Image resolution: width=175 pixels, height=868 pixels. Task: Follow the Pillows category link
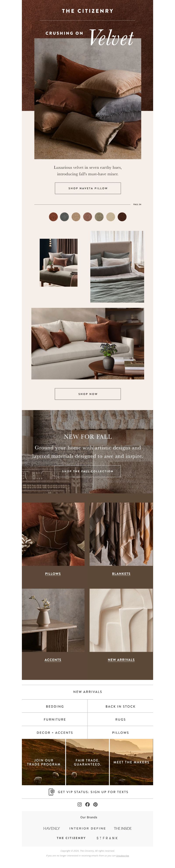[53, 573]
